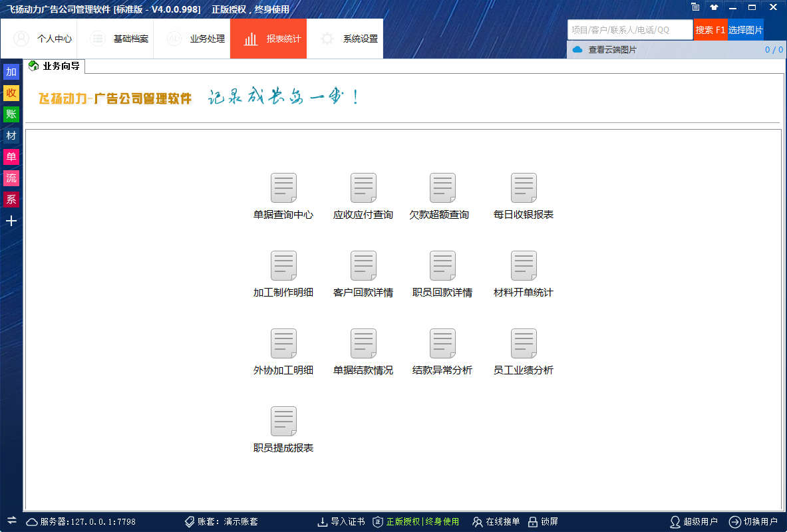Click 切换用户 in the status bar
The image size is (787, 532).
753,522
